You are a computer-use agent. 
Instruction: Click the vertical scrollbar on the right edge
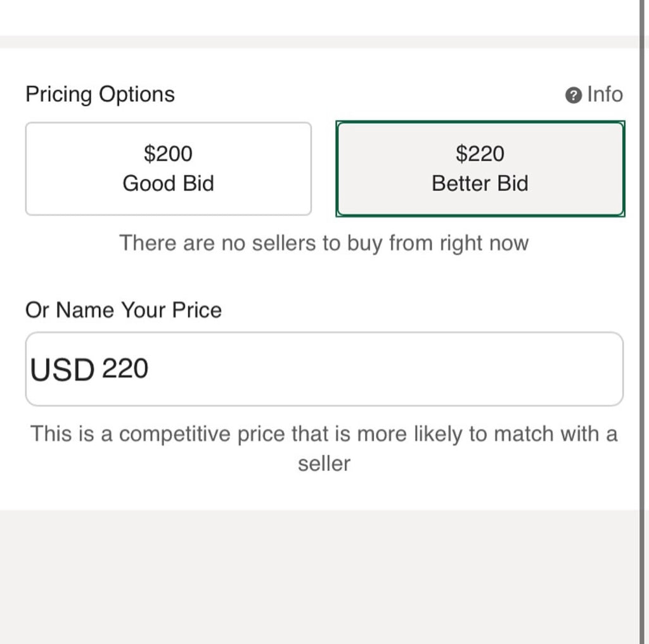(x=643, y=317)
